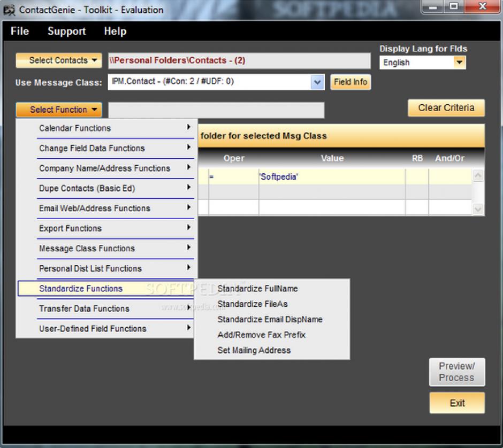Choose Add/Remove Fax Prefix
The width and height of the screenshot is (503, 448).
click(261, 335)
